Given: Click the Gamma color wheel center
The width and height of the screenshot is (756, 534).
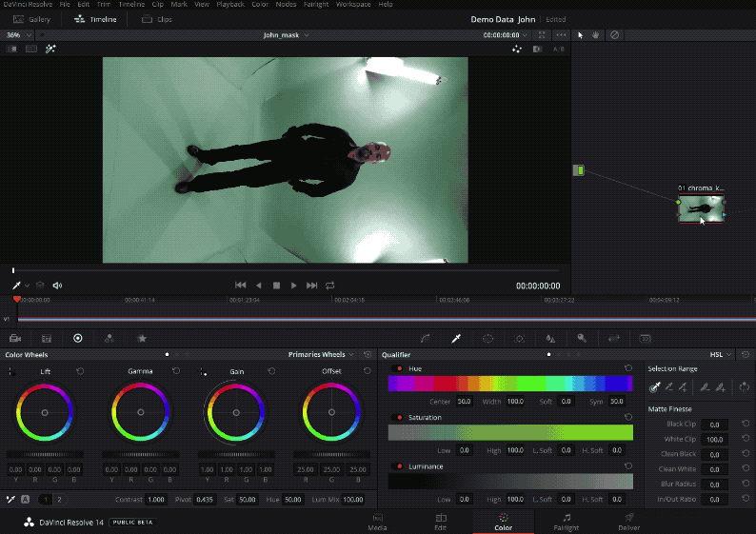Looking at the screenshot, I should [140, 412].
